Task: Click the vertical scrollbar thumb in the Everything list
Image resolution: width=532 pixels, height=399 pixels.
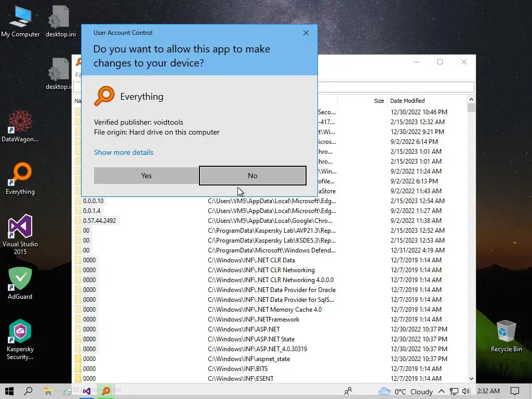Action: (471, 108)
